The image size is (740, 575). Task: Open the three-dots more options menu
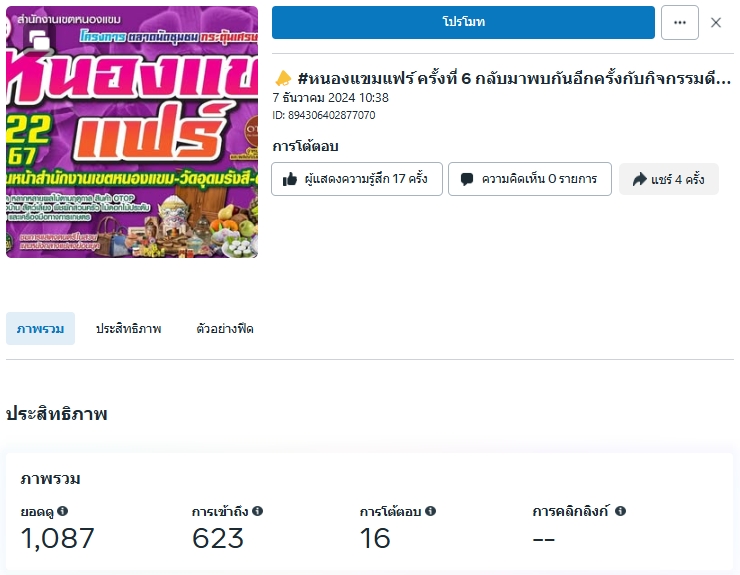pyautogui.click(x=680, y=22)
